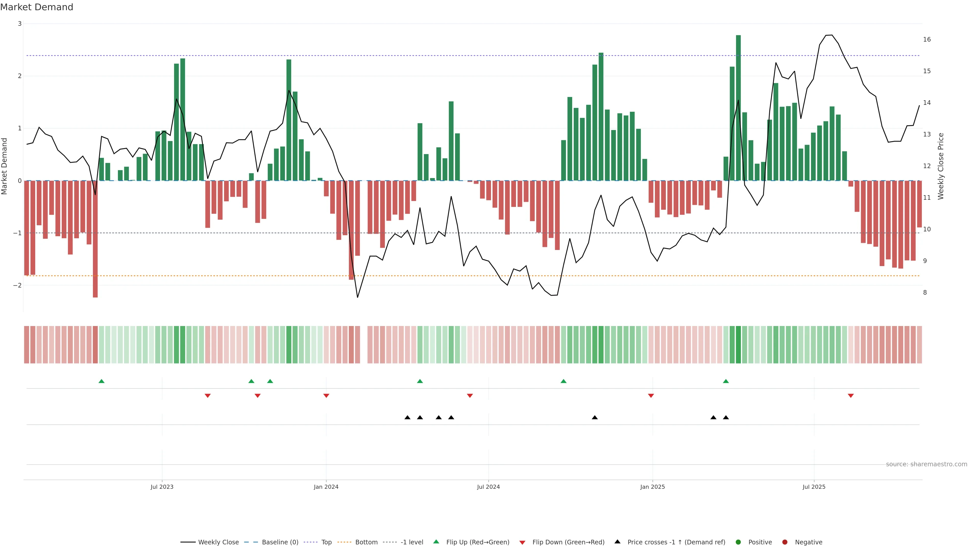Click the darkest green heatmap strip cell
Viewport: 980px width, 551px height.
click(x=738, y=345)
